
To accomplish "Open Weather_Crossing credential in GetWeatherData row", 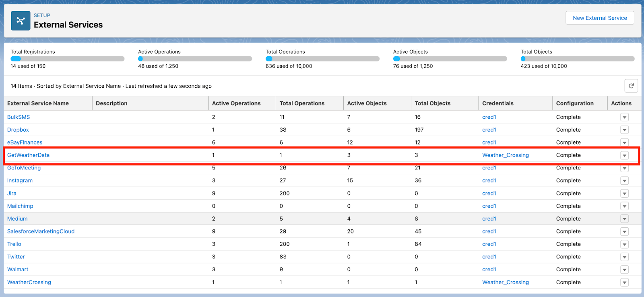I will click(506, 155).
